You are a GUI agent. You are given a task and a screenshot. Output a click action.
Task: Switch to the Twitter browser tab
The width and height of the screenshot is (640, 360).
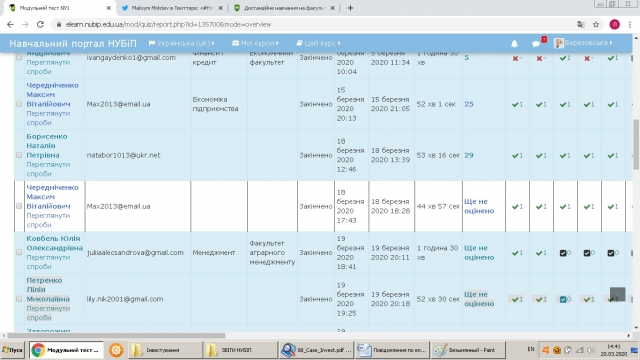[x=172, y=8]
